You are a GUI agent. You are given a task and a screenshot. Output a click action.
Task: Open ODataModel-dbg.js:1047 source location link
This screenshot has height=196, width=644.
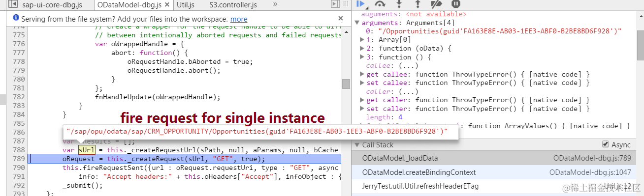coord(590,172)
